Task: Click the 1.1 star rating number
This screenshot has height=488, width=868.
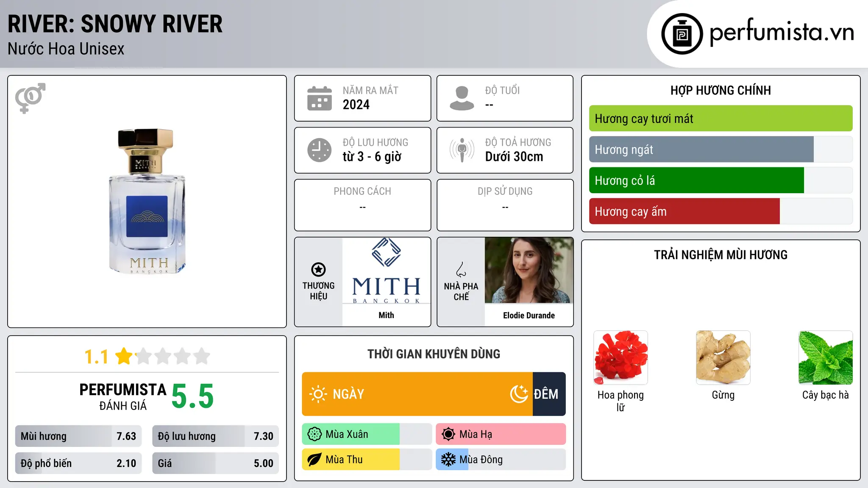Action: coord(96,356)
